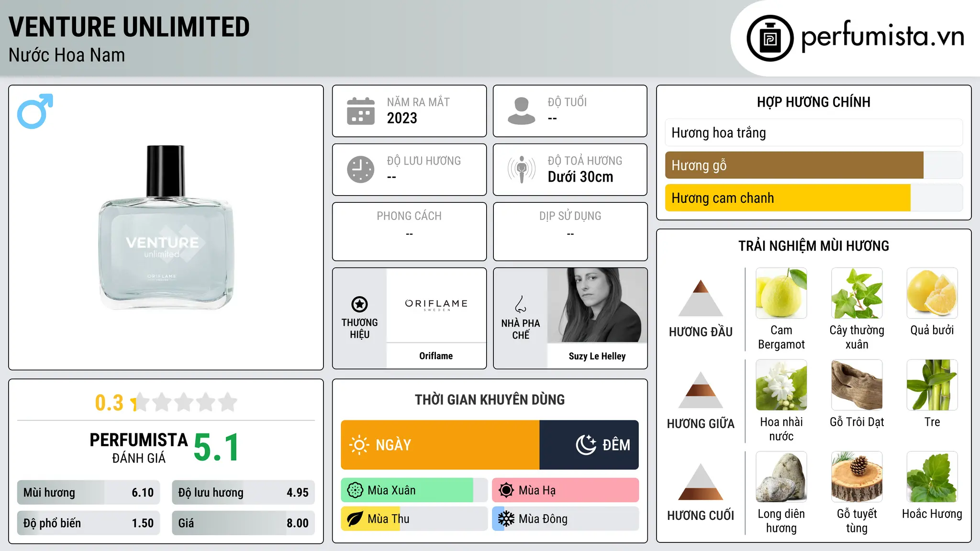Click the clock icon beside Độ lưu hương
Viewport: 980px width, 551px height.
361,169
